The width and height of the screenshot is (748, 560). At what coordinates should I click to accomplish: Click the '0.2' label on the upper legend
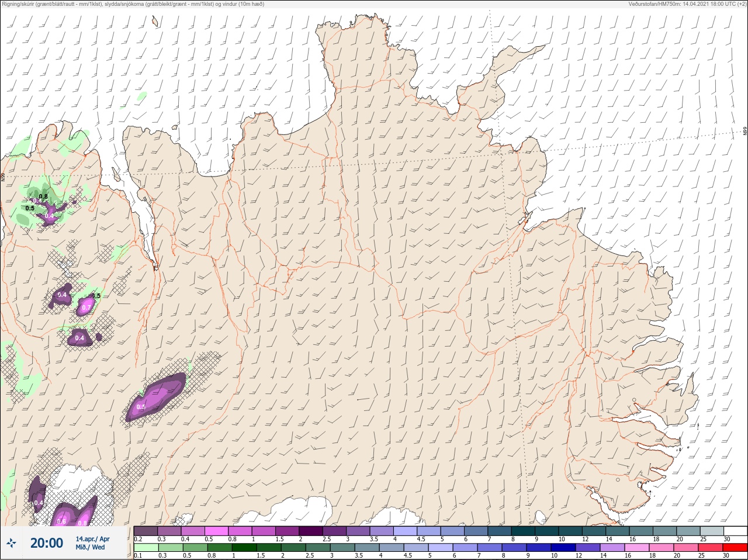coord(138,538)
